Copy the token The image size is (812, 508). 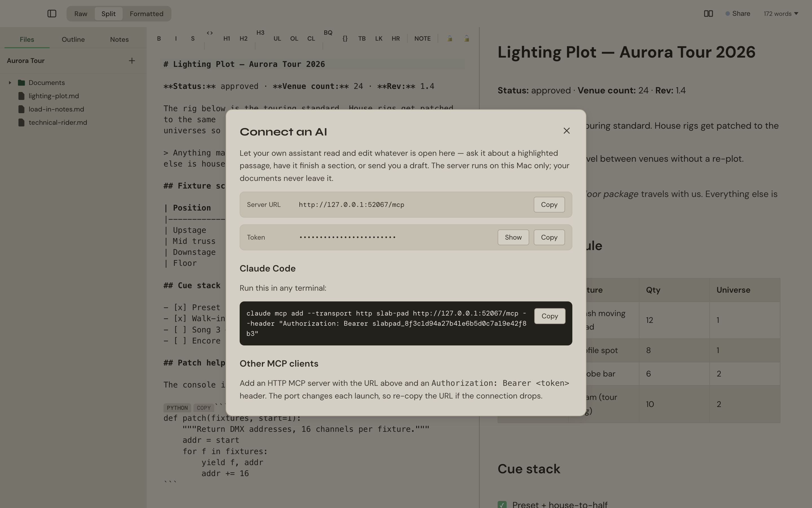click(x=549, y=238)
